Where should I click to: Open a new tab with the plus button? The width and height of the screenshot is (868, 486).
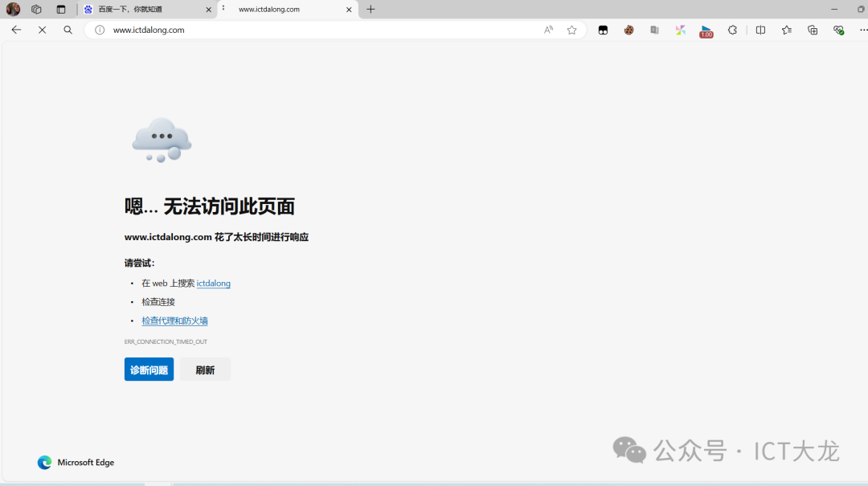(371, 10)
